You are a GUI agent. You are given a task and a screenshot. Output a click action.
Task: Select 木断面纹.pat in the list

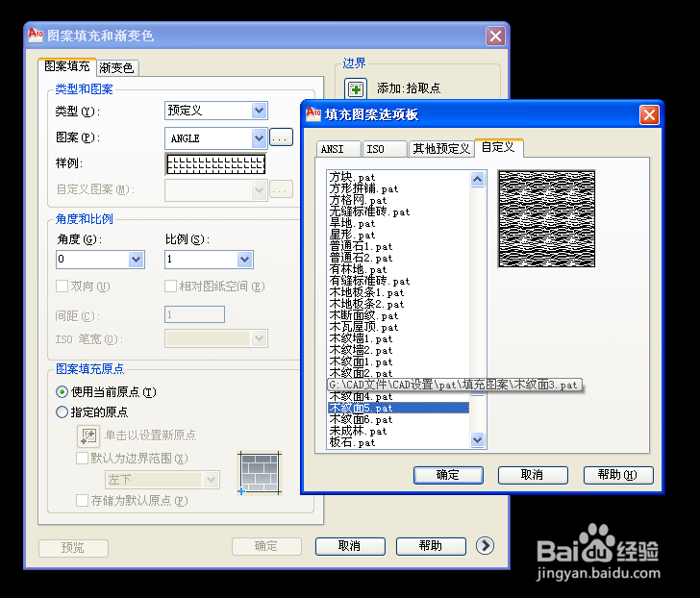(363, 316)
